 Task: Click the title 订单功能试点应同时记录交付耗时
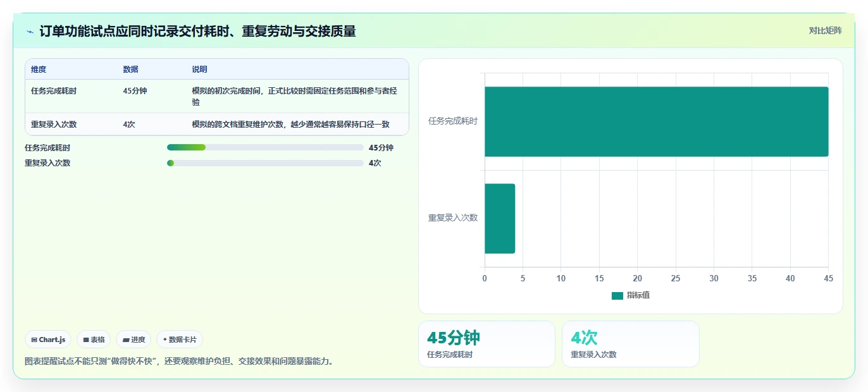(x=197, y=31)
